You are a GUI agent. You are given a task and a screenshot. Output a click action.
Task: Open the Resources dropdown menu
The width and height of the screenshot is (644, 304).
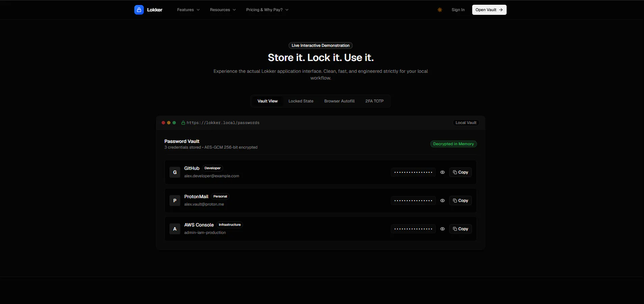click(x=223, y=10)
